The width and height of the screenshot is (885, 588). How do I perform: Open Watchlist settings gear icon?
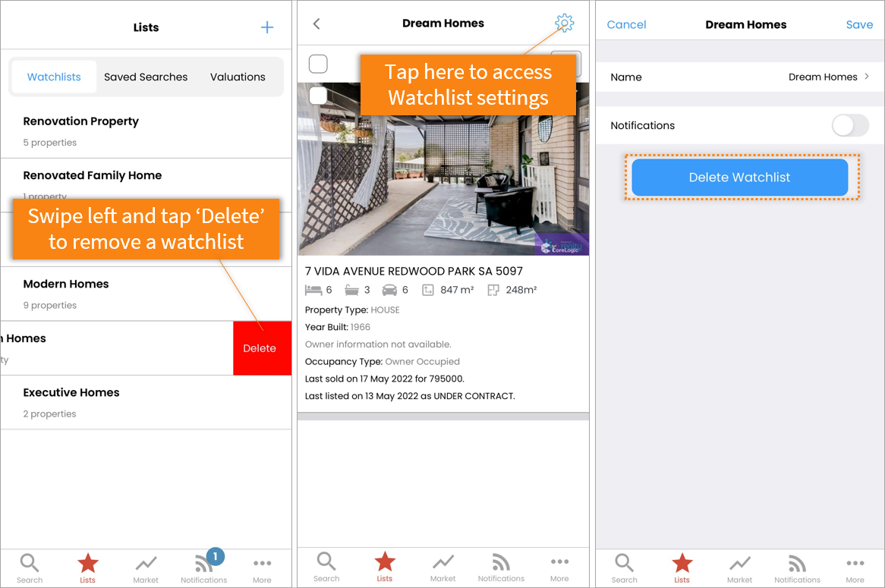click(564, 23)
